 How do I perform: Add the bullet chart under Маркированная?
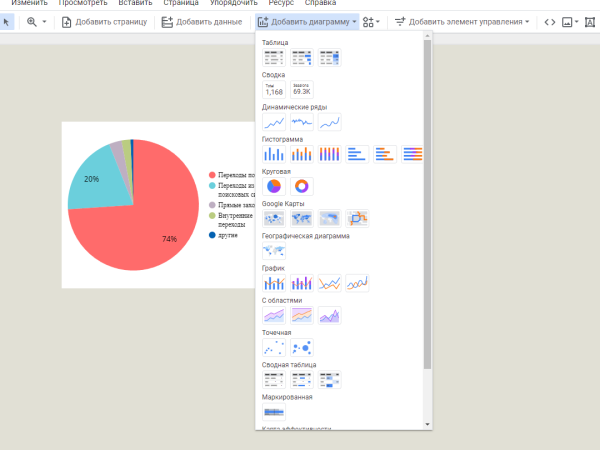(273, 411)
